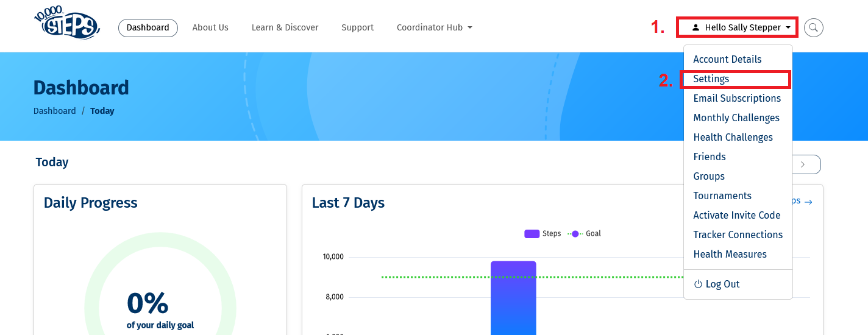This screenshot has width=868, height=335.
Task: Go to the Support page
Action: (358, 27)
